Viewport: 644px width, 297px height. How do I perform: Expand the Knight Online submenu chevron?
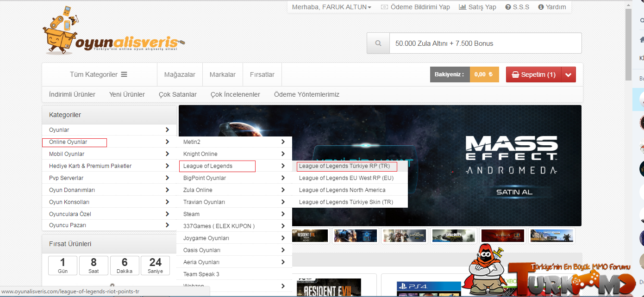coord(283,154)
